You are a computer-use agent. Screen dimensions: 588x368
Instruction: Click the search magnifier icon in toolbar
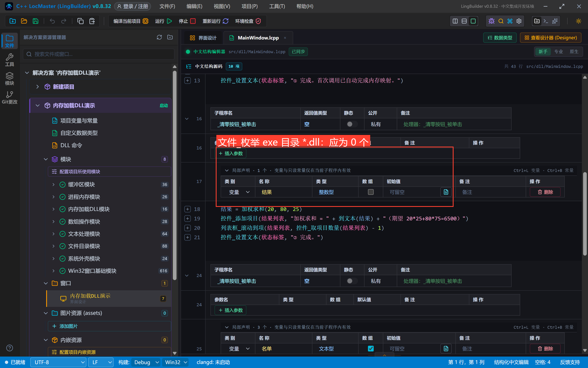click(501, 21)
